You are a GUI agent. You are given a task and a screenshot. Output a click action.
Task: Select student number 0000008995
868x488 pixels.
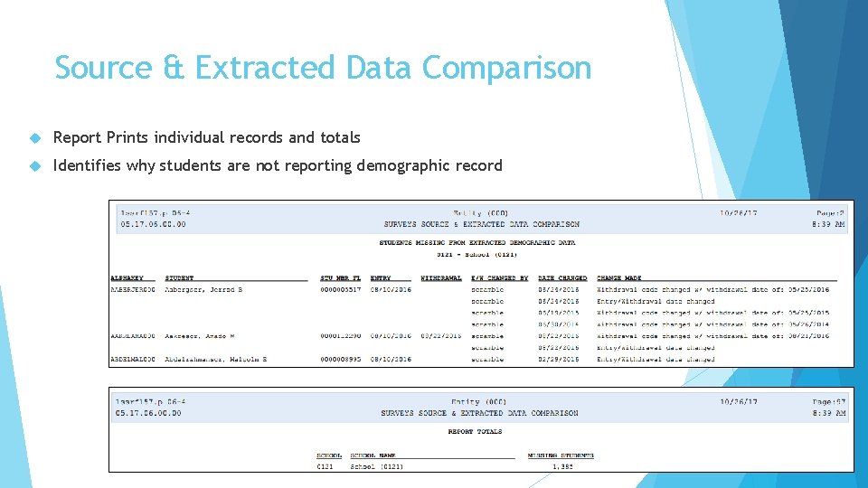click(341, 359)
